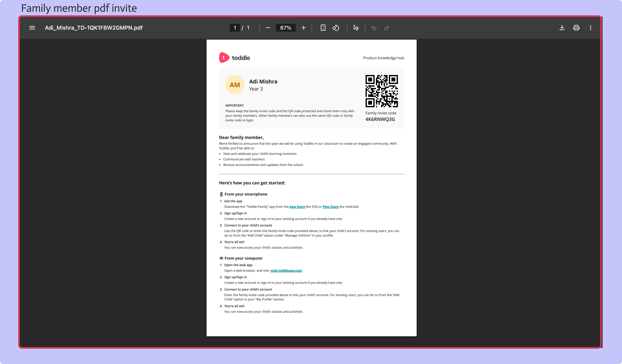Print the PDF document

(576, 28)
